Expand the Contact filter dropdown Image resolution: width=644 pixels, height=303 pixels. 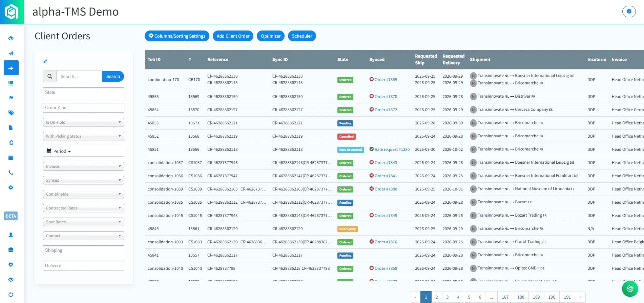point(84,236)
